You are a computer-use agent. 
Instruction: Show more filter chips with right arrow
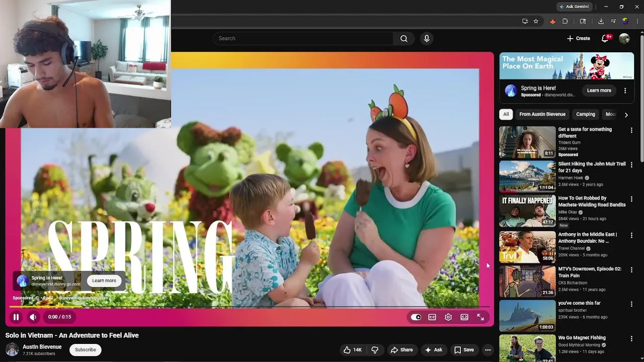(626, 115)
